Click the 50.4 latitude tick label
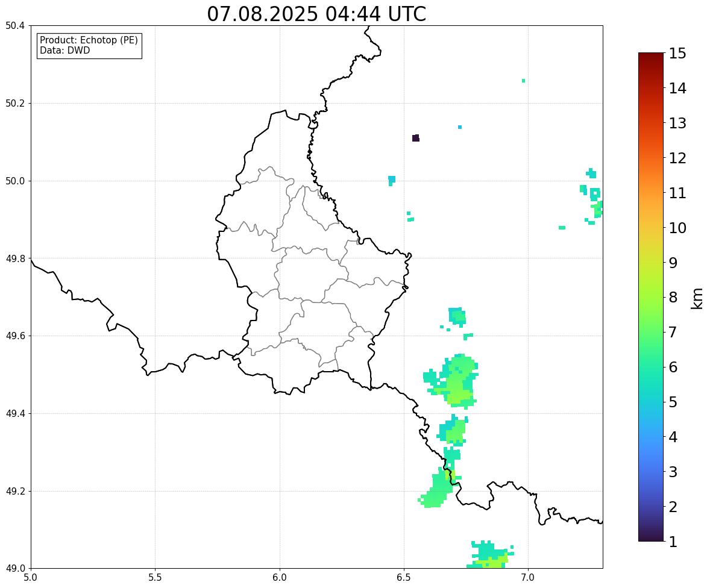This screenshot has width=710, height=588. [x=15, y=26]
